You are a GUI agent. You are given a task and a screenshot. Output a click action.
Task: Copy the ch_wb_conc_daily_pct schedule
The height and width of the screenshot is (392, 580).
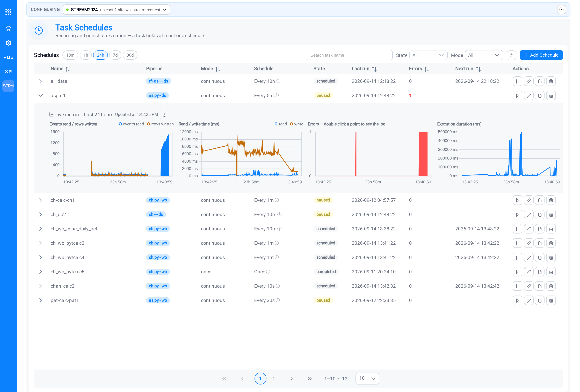point(540,229)
